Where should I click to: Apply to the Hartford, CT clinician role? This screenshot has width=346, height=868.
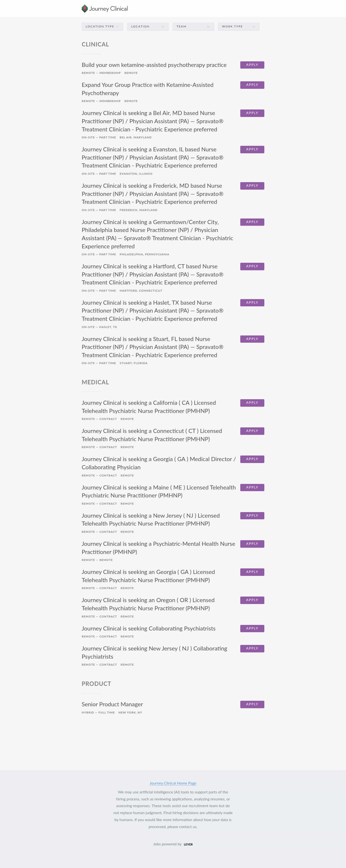click(x=252, y=266)
